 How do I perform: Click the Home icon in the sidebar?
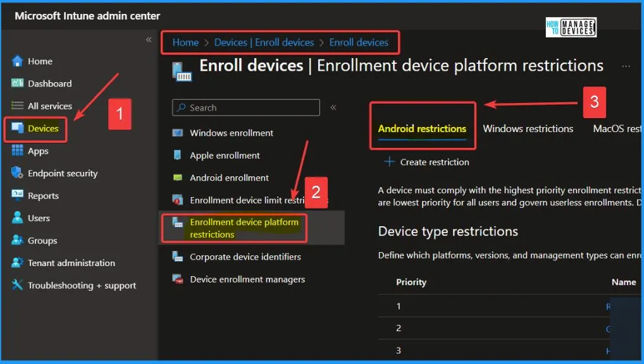pos(17,61)
